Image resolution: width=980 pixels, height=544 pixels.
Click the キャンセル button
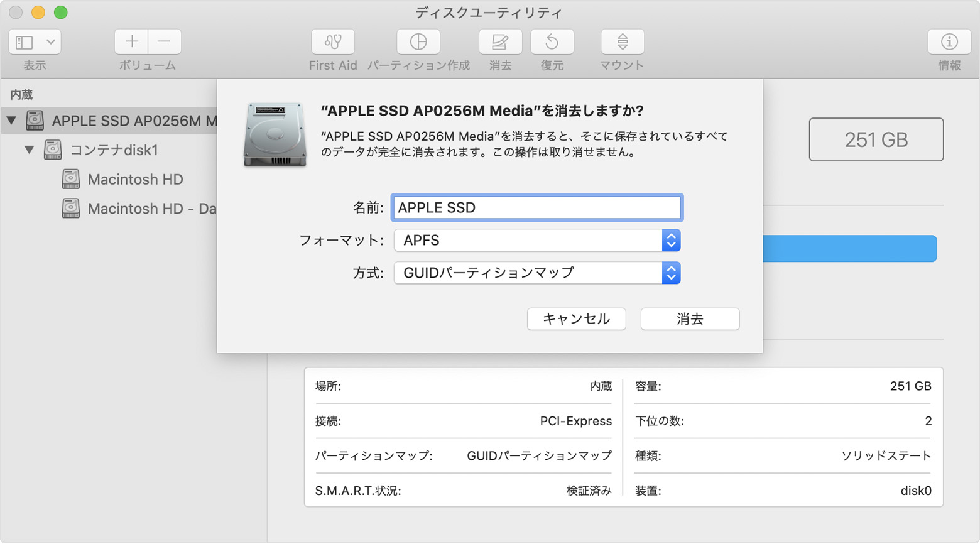pyautogui.click(x=577, y=319)
